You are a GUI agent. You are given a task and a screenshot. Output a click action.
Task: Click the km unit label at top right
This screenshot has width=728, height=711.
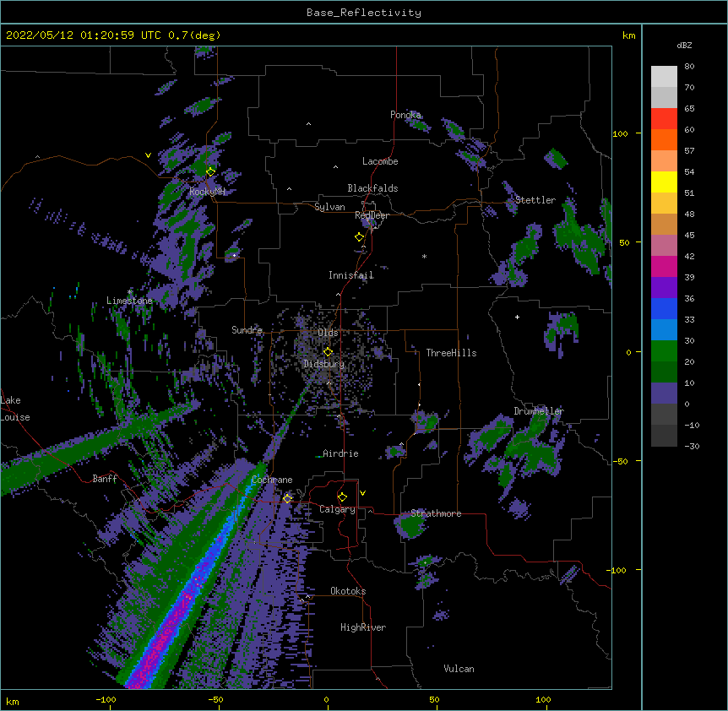coord(629,35)
